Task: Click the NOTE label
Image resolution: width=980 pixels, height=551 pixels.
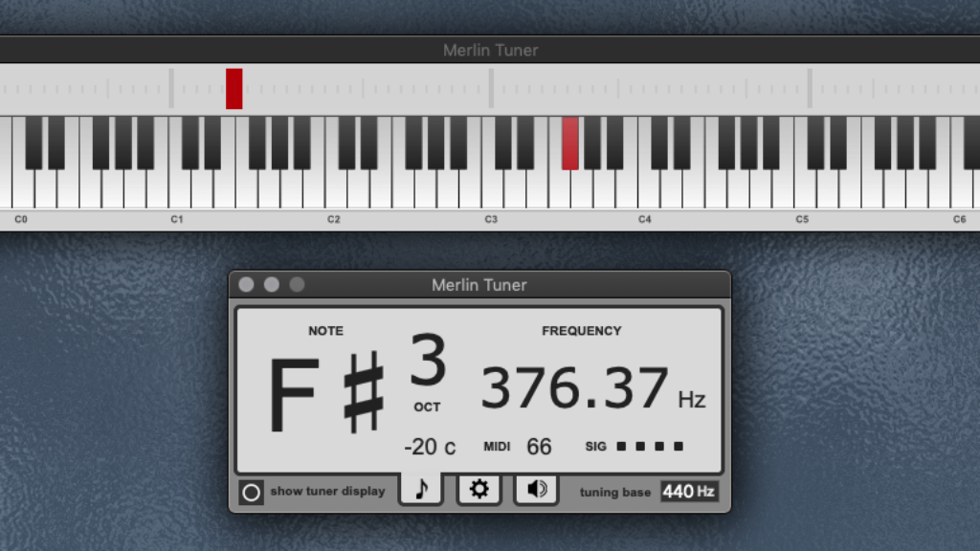Action: pyautogui.click(x=325, y=331)
